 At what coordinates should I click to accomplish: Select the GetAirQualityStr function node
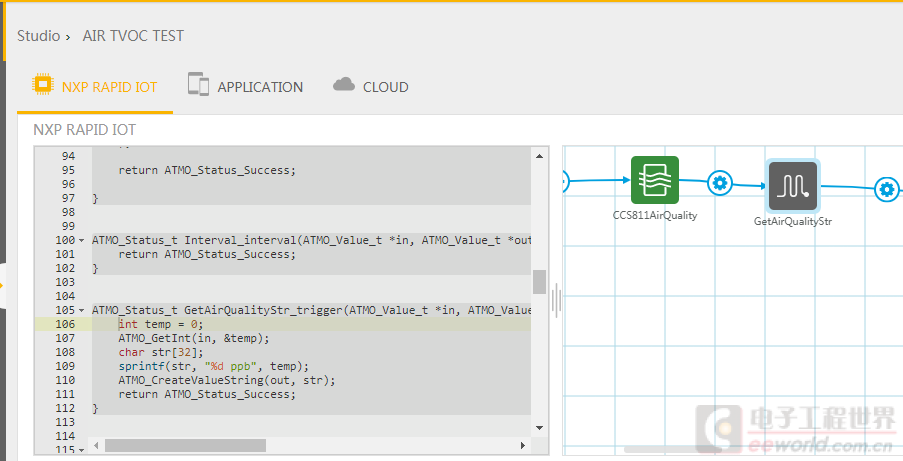point(793,186)
